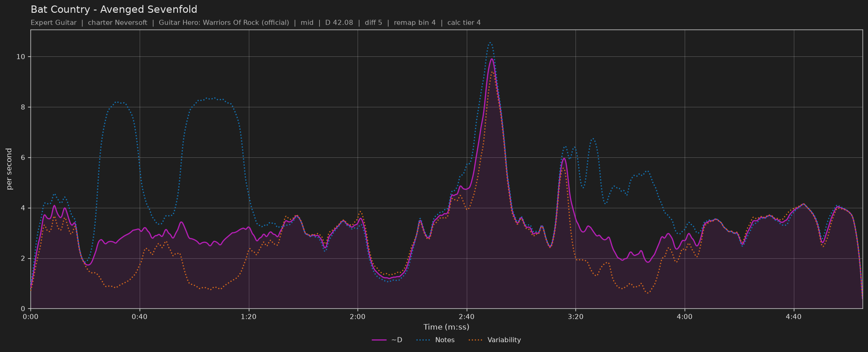The height and width of the screenshot is (352, 868).
Task: Click the '4:40' x-axis tick label
Action: click(x=793, y=317)
